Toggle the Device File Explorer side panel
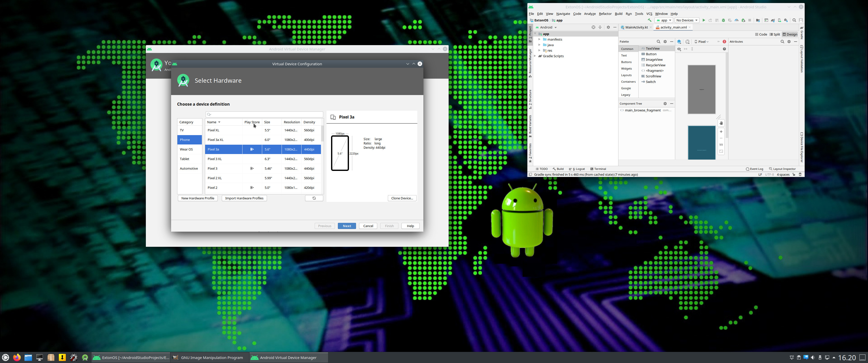This screenshot has height=363, width=868. (802, 147)
